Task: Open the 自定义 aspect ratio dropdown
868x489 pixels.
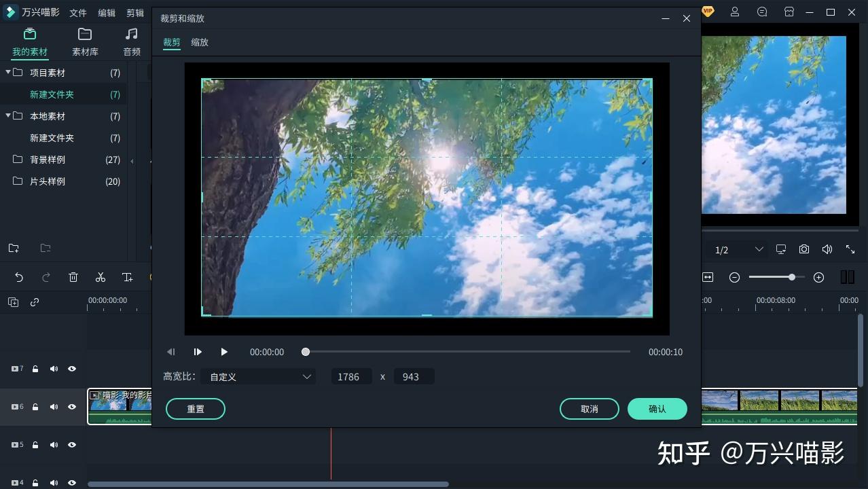Action: pyautogui.click(x=258, y=376)
